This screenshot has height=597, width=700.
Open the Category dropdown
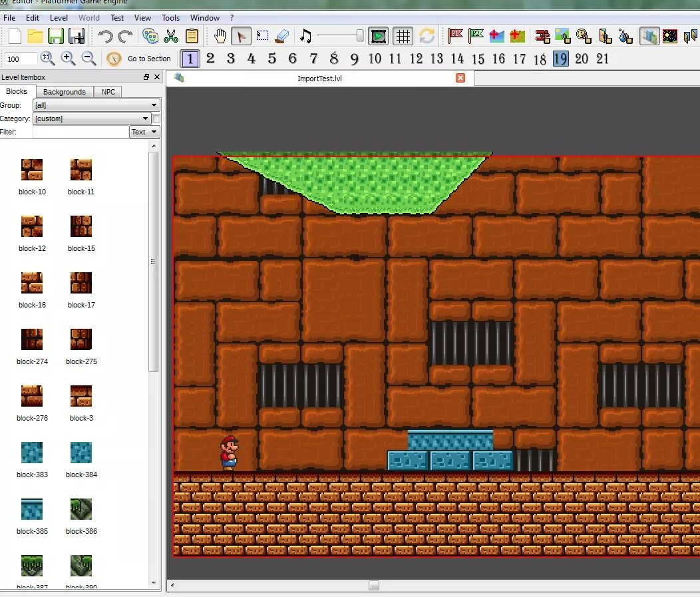coord(92,118)
